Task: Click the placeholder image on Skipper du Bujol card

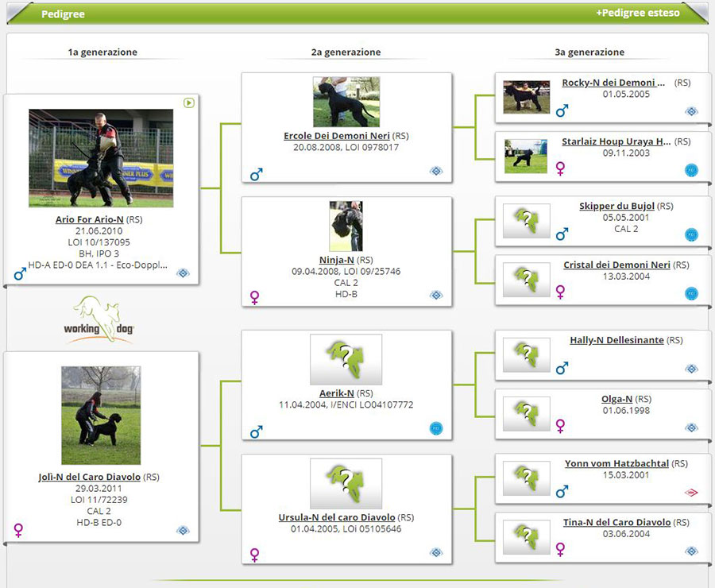Action: (x=526, y=221)
